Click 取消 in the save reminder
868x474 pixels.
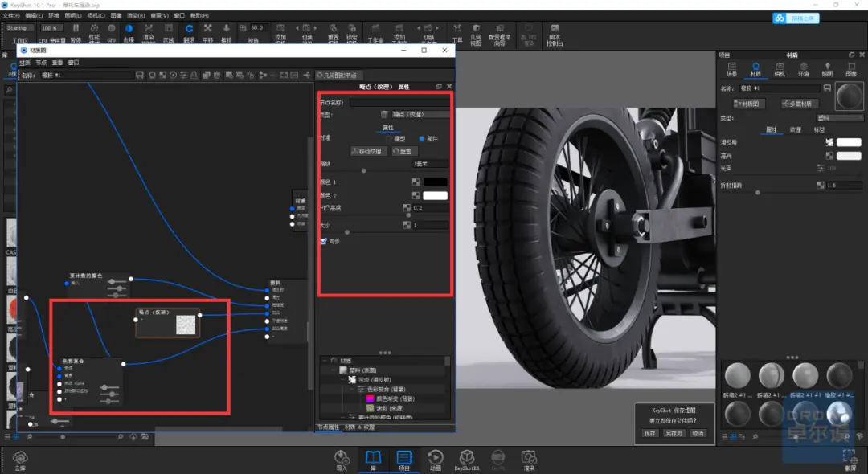pyautogui.click(x=698, y=434)
